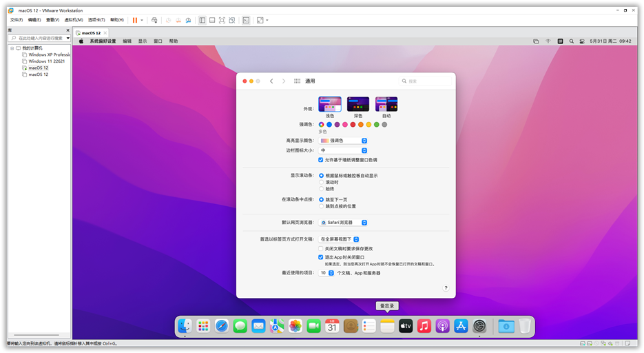Collapse the My Computer tree node
Viewport: 644px width, 353px height.
click(12, 48)
